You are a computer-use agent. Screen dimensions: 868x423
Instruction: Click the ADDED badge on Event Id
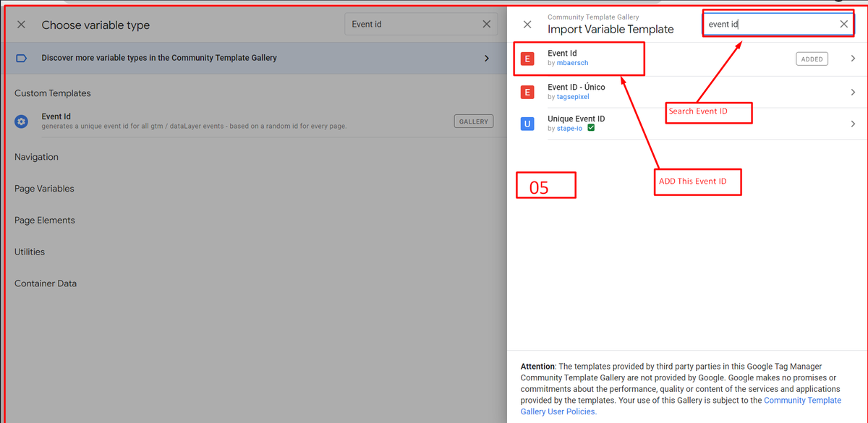[812, 59]
